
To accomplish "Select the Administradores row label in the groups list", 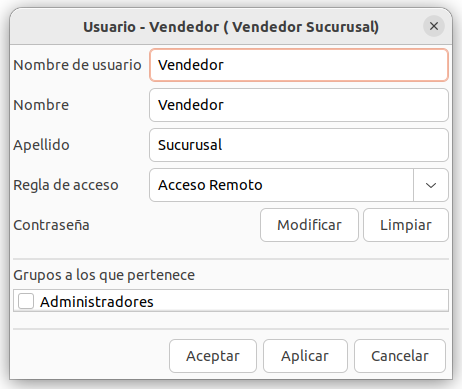I will pos(97,302).
